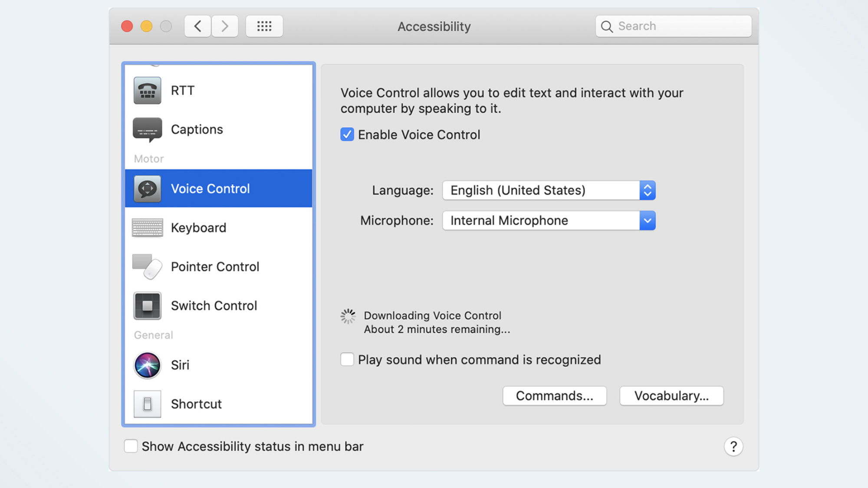Open the Vocabulary dialog
868x488 pixels.
[671, 395]
